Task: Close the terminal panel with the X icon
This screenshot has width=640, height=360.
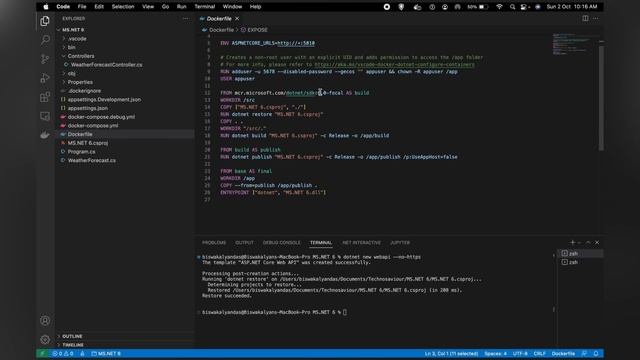Action: [x=597, y=242]
